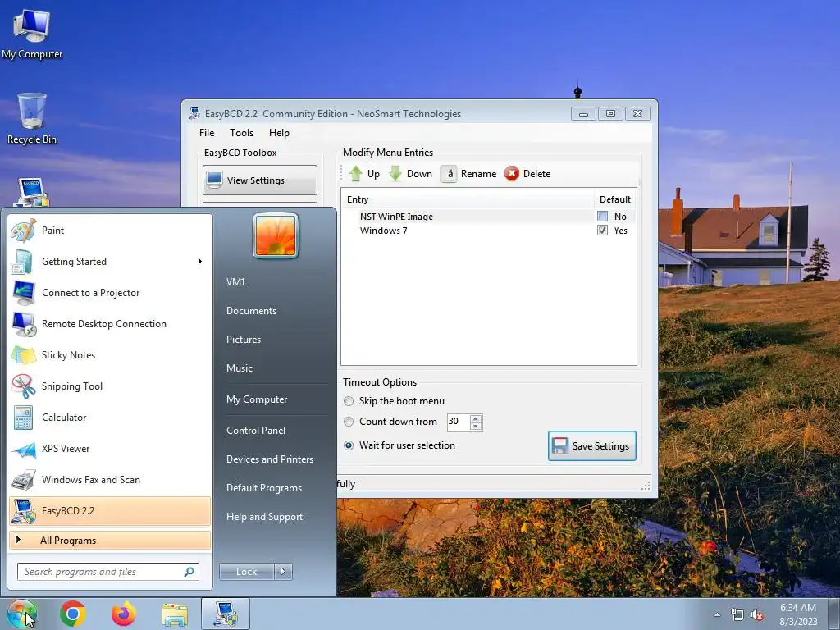
Task: Click the countdown seconds field showing 30
Action: click(x=458, y=422)
